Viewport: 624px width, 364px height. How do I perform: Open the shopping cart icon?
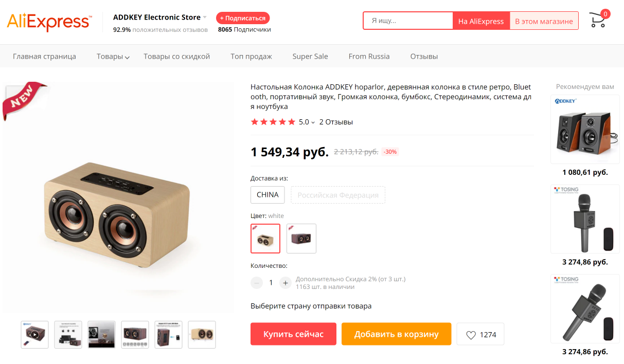[x=597, y=20]
